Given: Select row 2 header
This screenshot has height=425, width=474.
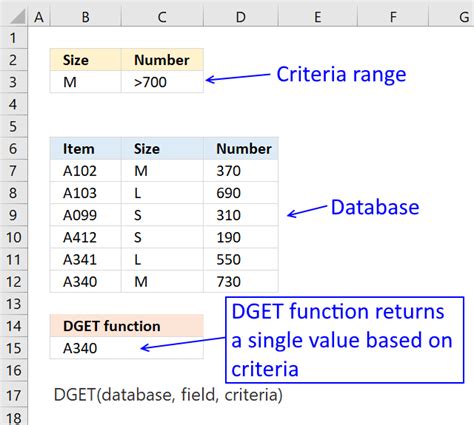Looking at the screenshot, I should [x=13, y=60].
